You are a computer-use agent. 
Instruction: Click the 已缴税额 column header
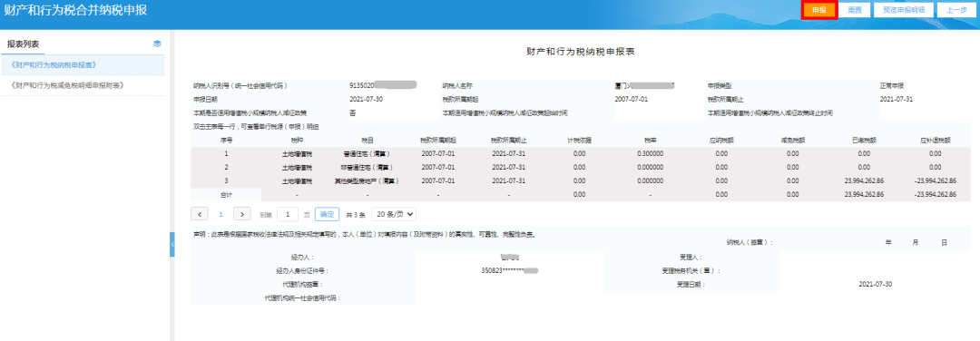point(864,140)
